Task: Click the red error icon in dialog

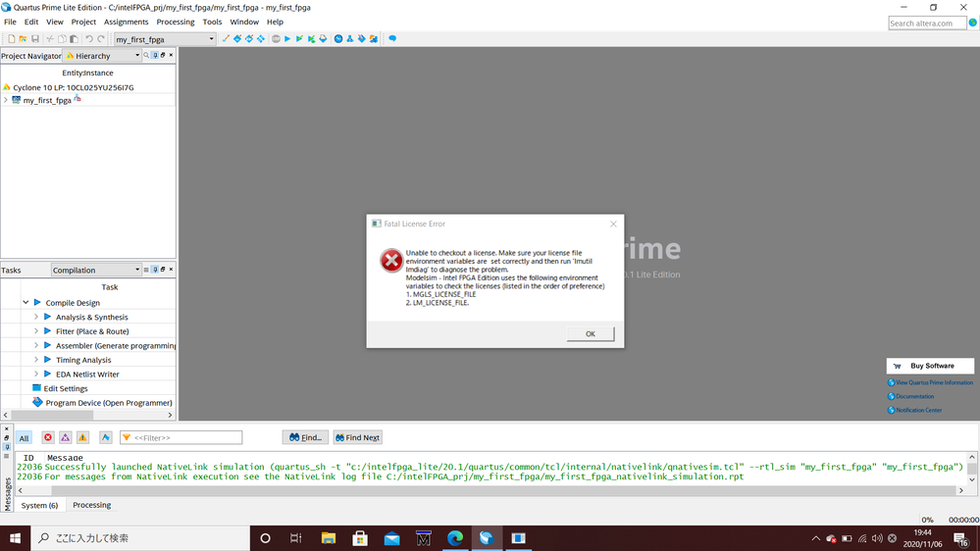Action: tap(391, 261)
